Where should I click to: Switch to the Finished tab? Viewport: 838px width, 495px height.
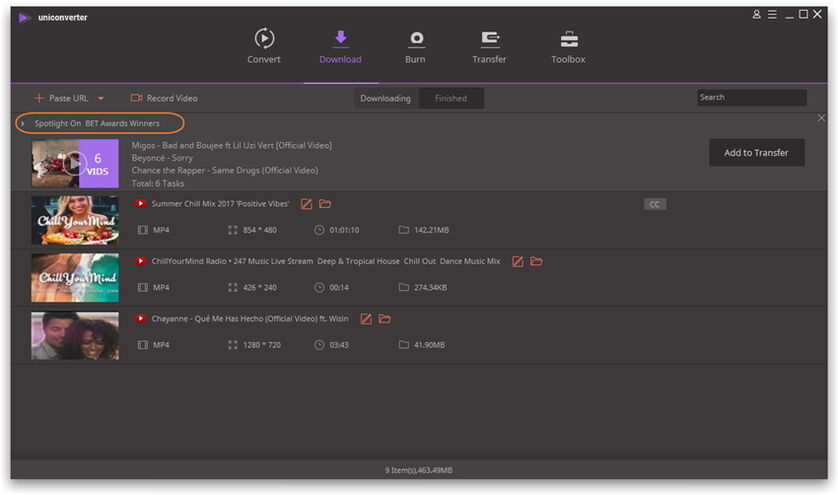451,98
